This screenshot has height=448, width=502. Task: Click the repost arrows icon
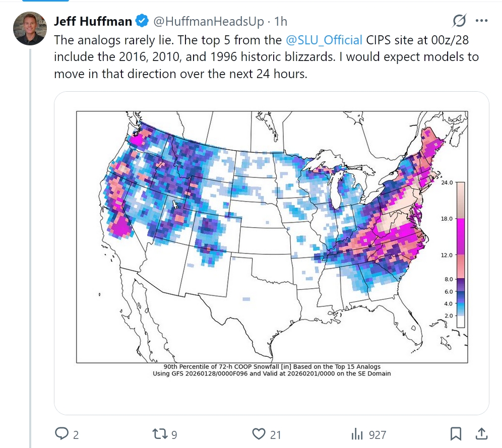point(159,434)
